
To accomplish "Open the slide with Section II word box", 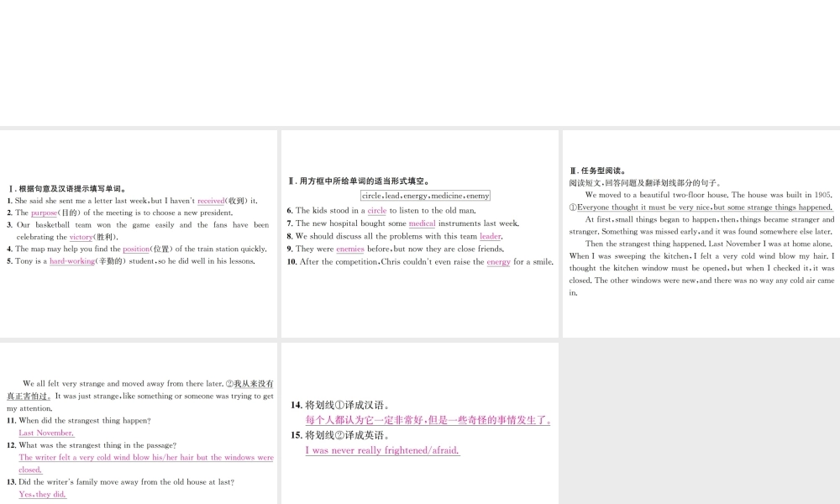I will [419, 234].
